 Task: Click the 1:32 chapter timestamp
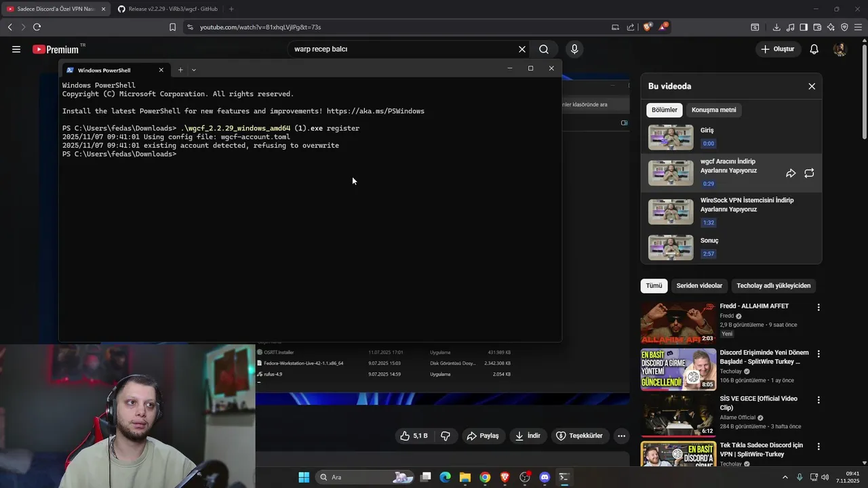pyautogui.click(x=709, y=222)
